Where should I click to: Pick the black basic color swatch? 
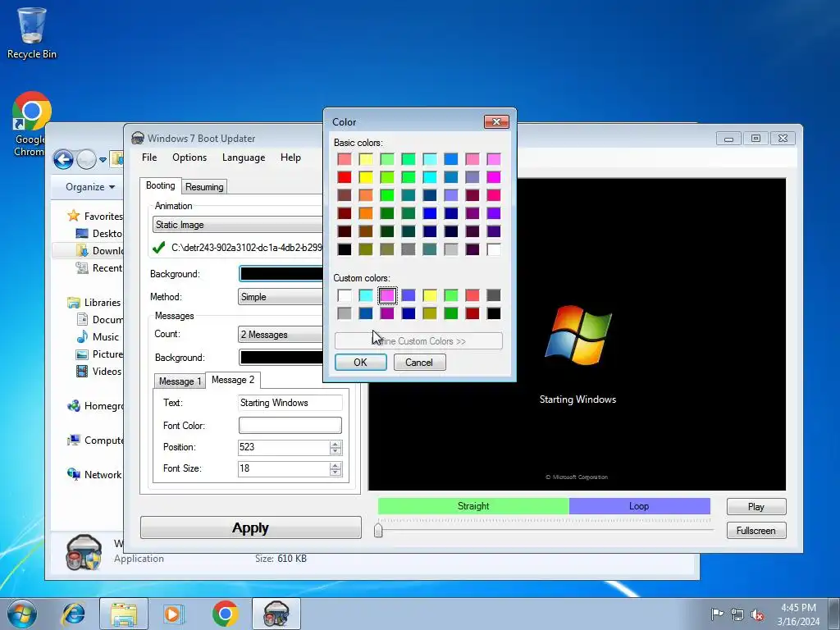(345, 249)
